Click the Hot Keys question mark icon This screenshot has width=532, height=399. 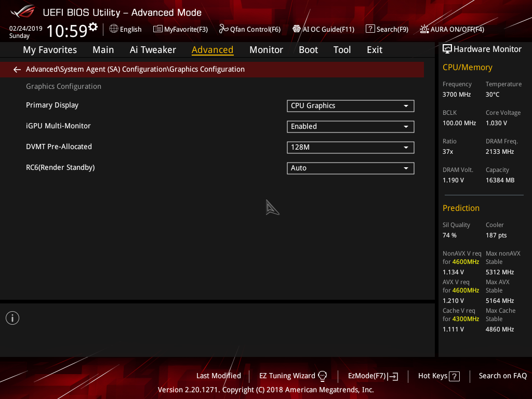454,376
